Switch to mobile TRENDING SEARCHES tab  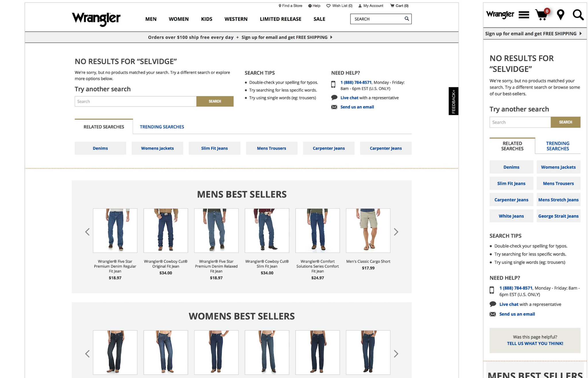click(x=558, y=146)
